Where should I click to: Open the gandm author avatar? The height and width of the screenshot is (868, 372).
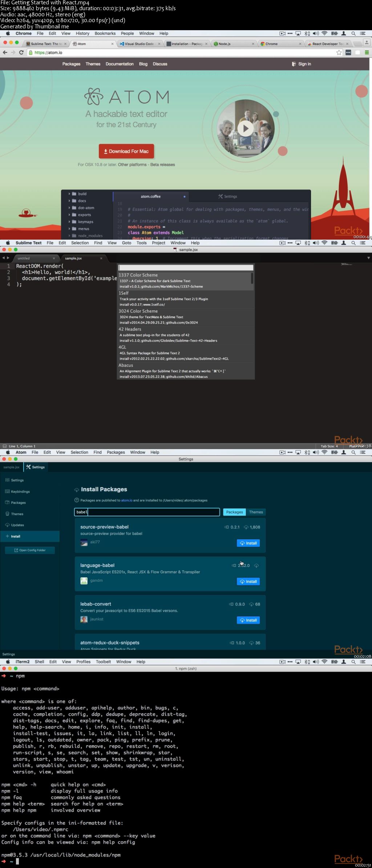tap(84, 581)
